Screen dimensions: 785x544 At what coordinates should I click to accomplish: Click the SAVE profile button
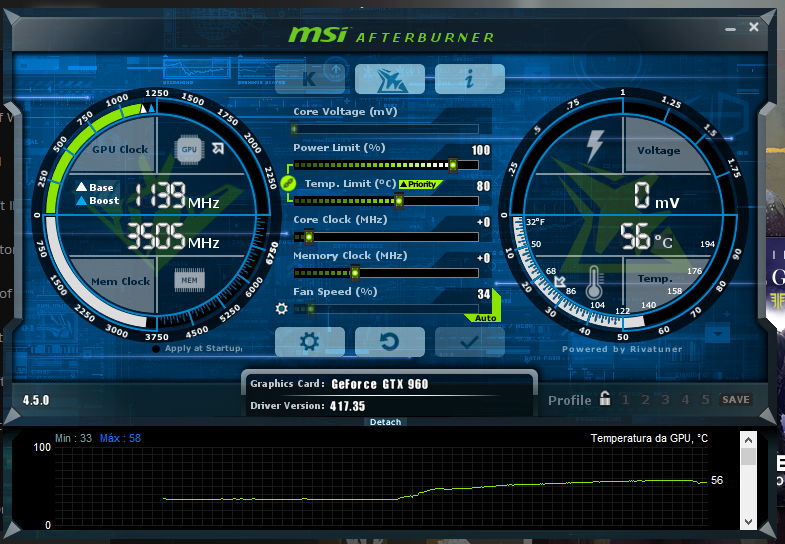click(x=735, y=399)
